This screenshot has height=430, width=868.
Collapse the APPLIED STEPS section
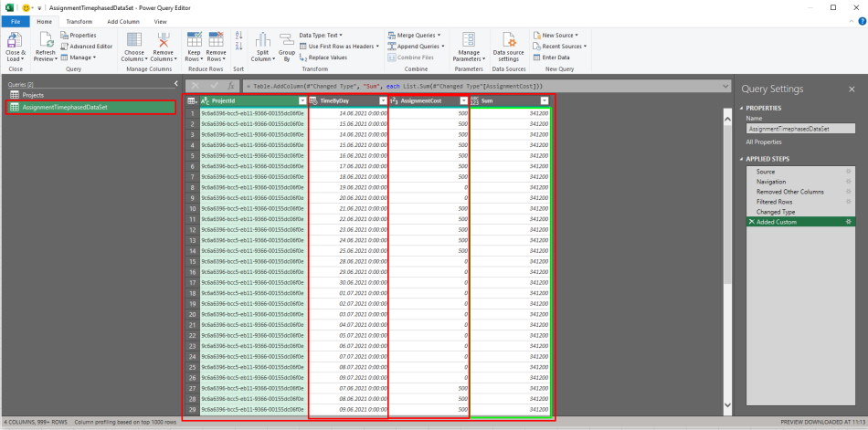pos(742,160)
